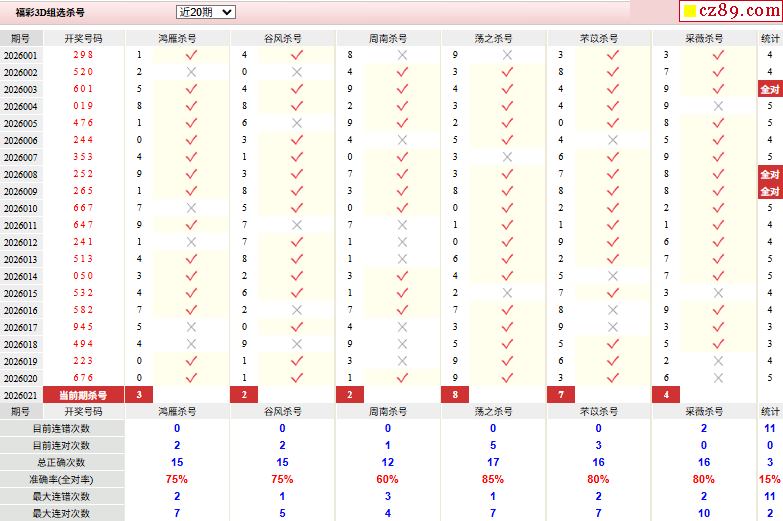Click the 85% accuracy value under 荡之杀号
The height and width of the screenshot is (521, 783).
click(x=492, y=479)
